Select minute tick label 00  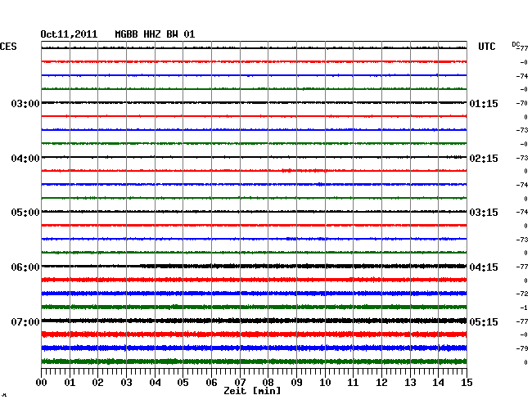coord(42,382)
